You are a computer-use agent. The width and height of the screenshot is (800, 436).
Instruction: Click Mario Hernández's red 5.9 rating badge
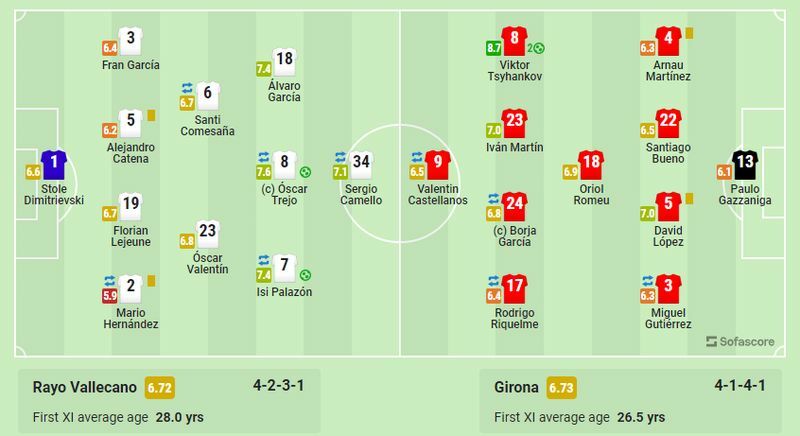pos(111,295)
